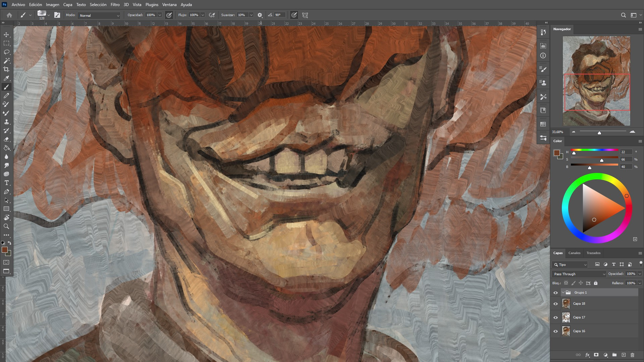Open the Edición menu
Image resolution: width=644 pixels, height=362 pixels.
click(x=36, y=5)
